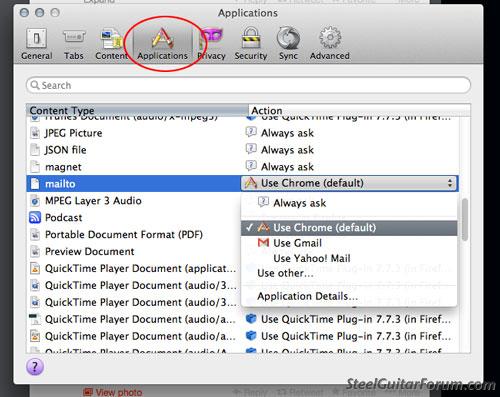Select the Preview Document row

(x=133, y=251)
